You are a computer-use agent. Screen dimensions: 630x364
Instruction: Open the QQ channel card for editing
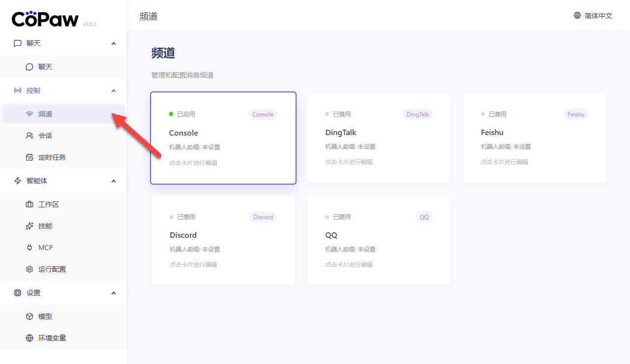pos(379,240)
